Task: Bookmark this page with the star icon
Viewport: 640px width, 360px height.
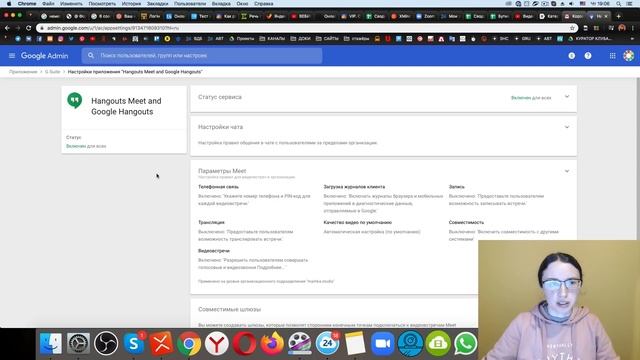Action: click(x=572, y=28)
